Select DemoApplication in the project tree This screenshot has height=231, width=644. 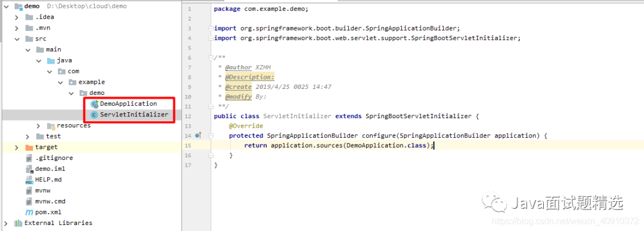[128, 104]
